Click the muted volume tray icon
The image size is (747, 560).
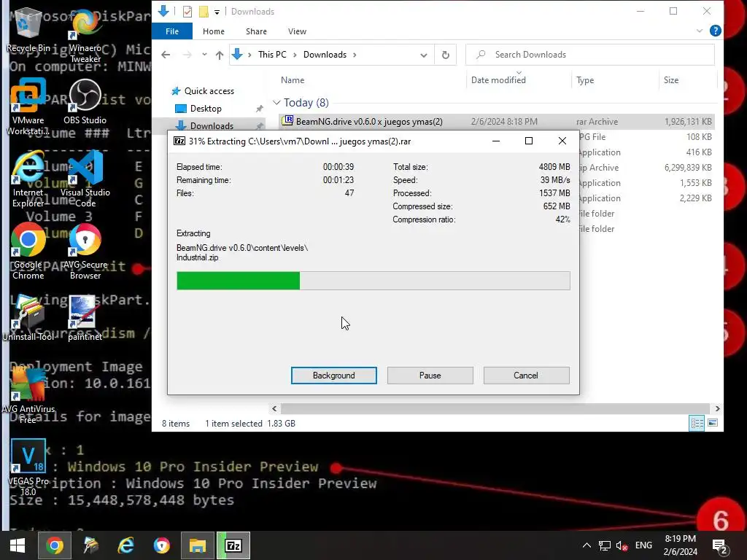[x=622, y=545]
